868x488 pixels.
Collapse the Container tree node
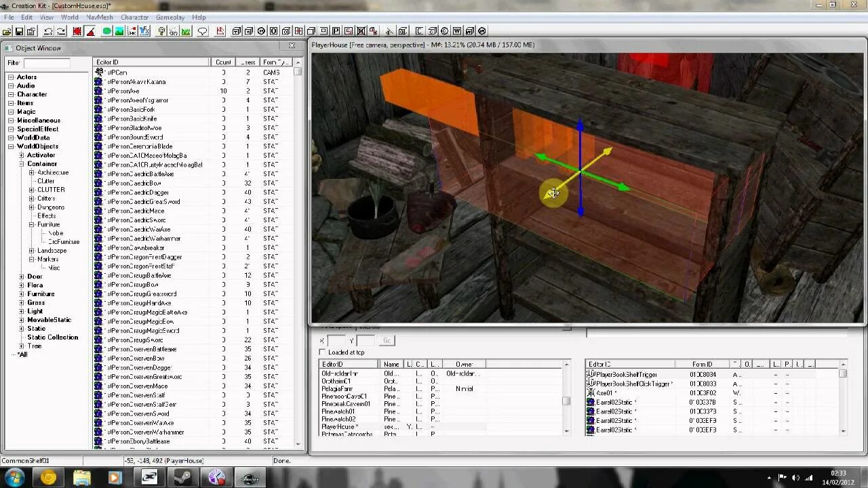tap(21, 164)
